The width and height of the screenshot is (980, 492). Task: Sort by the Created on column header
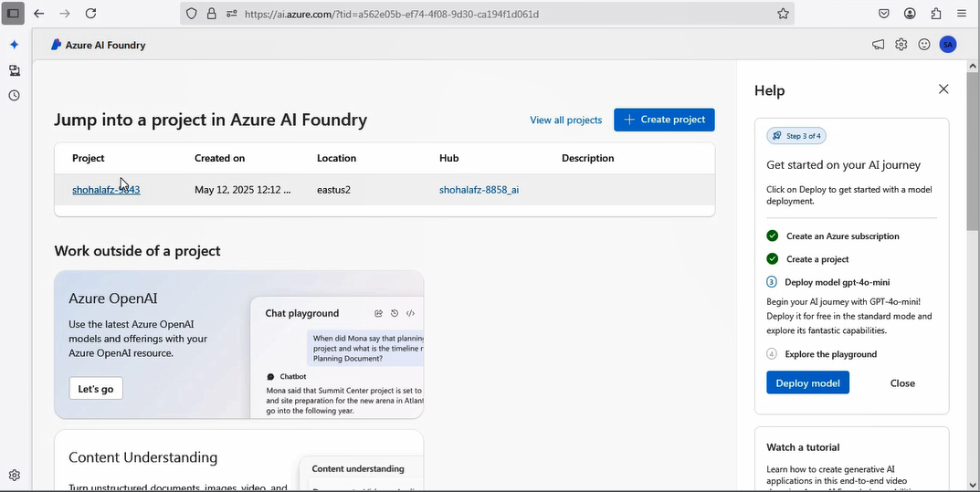click(x=219, y=158)
